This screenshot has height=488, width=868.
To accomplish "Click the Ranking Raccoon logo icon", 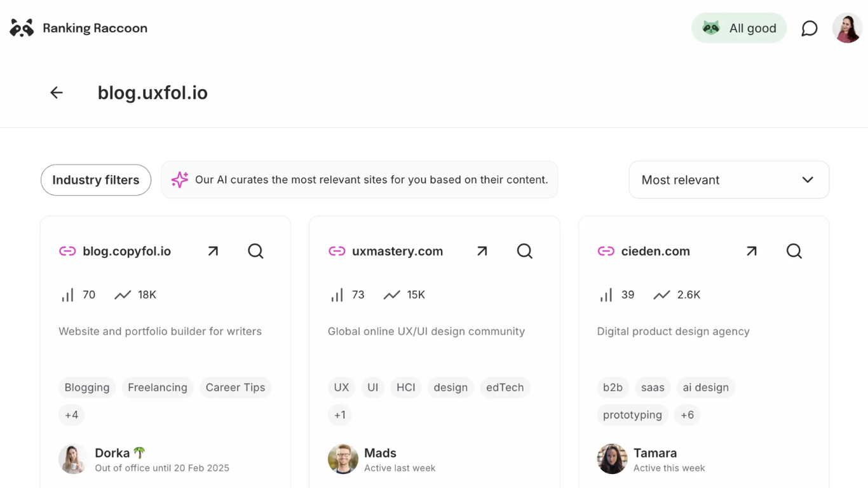I will 22,28.
